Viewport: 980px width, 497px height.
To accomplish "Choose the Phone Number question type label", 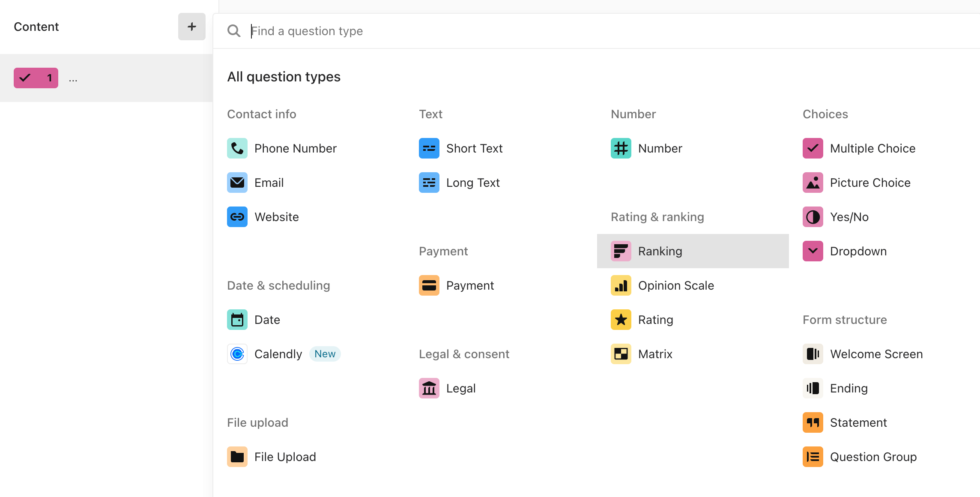I will click(x=296, y=148).
